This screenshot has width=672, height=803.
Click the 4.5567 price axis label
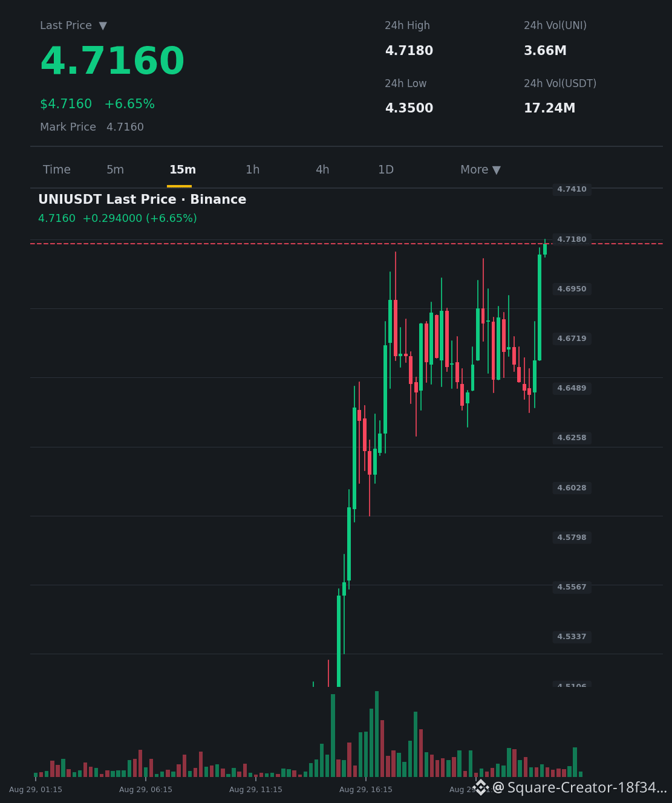click(x=572, y=587)
